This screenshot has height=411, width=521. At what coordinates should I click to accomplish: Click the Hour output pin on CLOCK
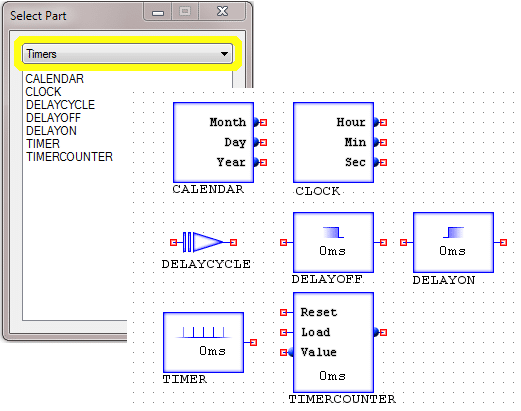(383, 122)
